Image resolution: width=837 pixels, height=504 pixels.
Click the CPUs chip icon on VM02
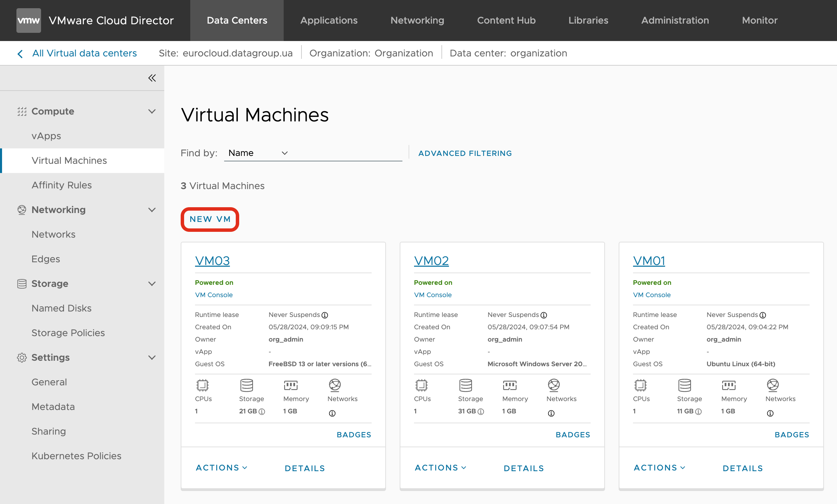421,385
